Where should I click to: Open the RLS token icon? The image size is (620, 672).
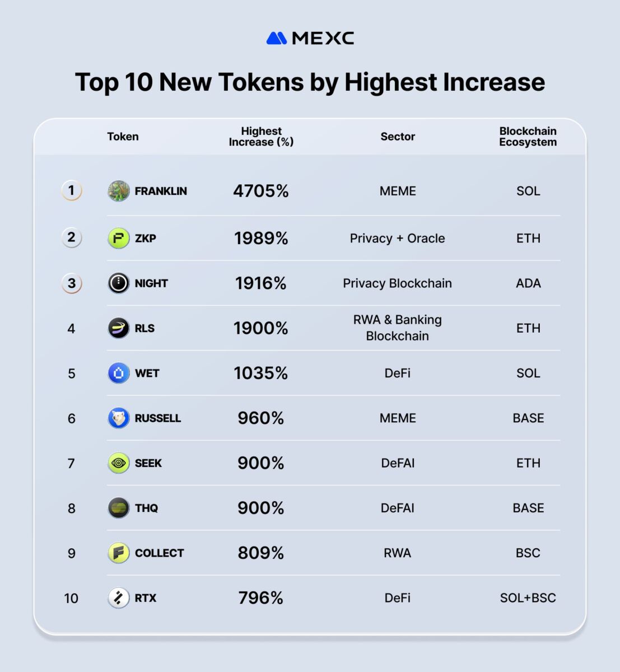click(119, 328)
